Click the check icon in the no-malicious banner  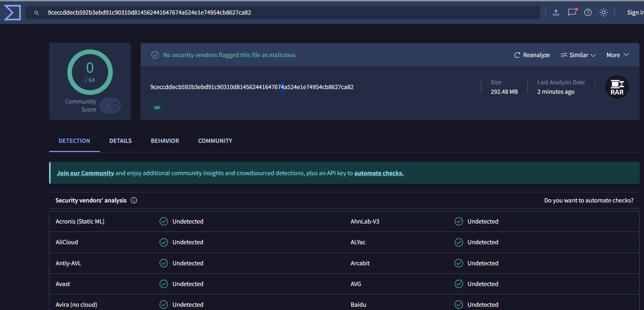click(x=155, y=55)
